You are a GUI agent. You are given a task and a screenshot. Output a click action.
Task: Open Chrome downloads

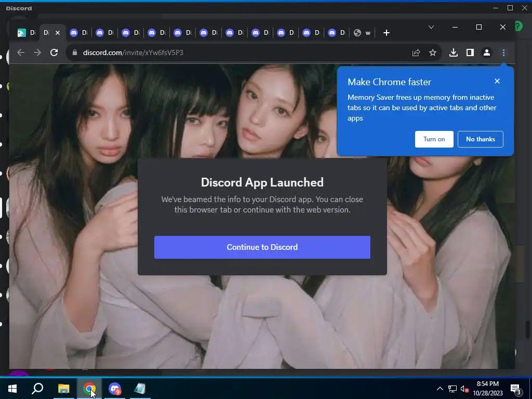[x=453, y=52]
